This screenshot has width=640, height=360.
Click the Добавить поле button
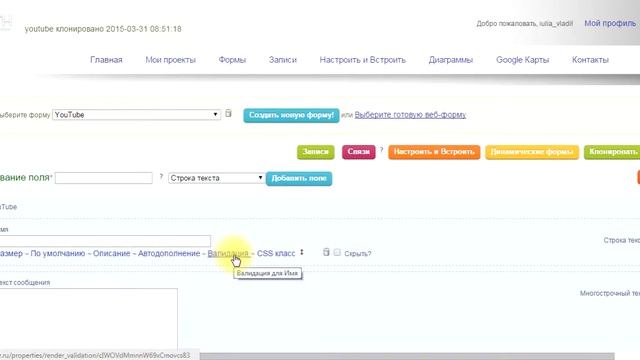click(x=299, y=178)
